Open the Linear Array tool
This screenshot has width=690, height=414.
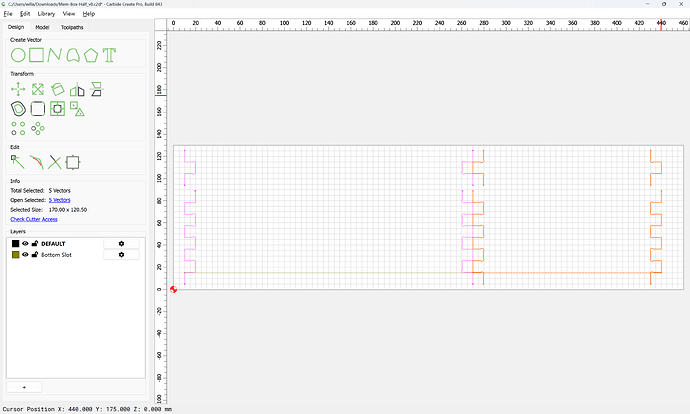18,128
